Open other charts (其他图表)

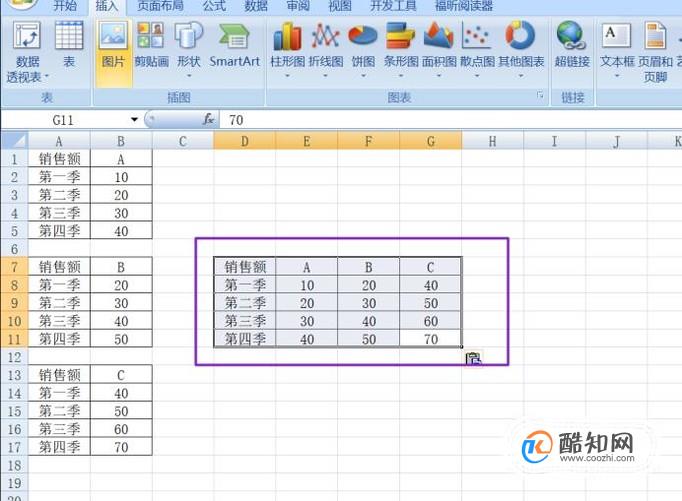point(521,45)
